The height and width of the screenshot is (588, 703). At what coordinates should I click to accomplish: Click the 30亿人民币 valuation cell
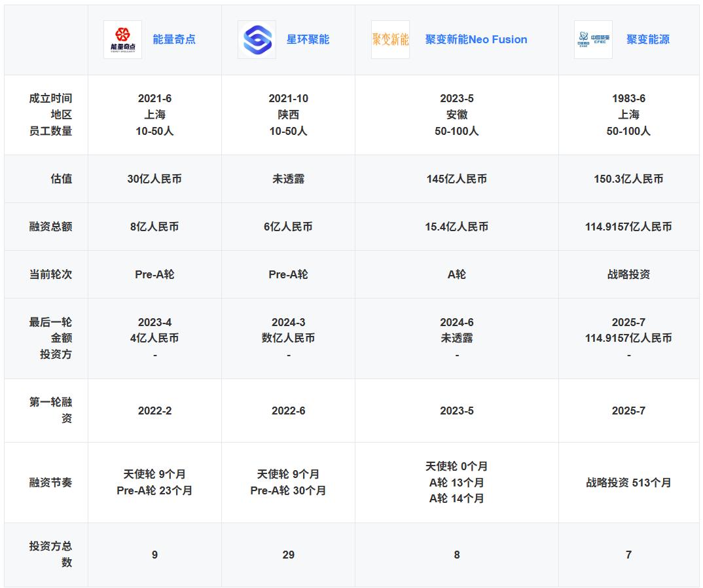pyautogui.click(x=154, y=179)
